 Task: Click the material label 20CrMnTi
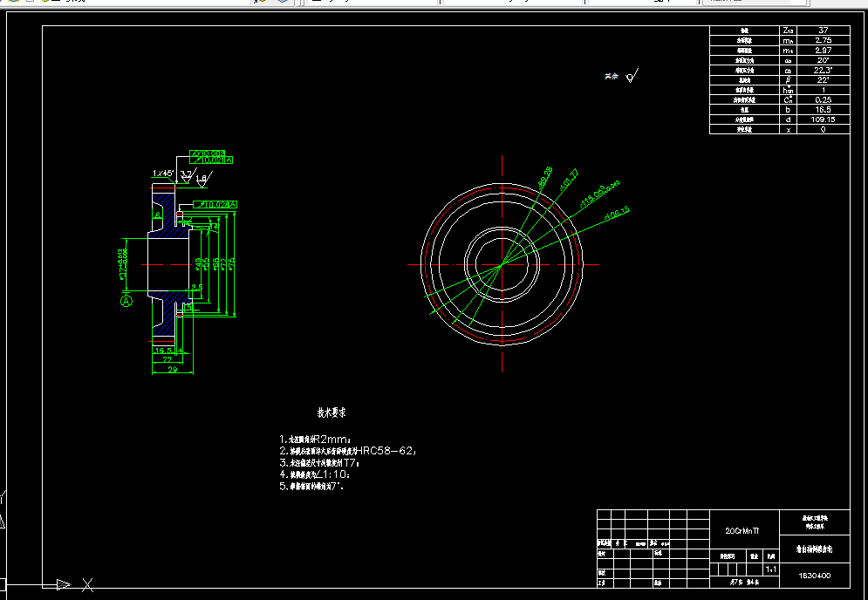(742, 531)
